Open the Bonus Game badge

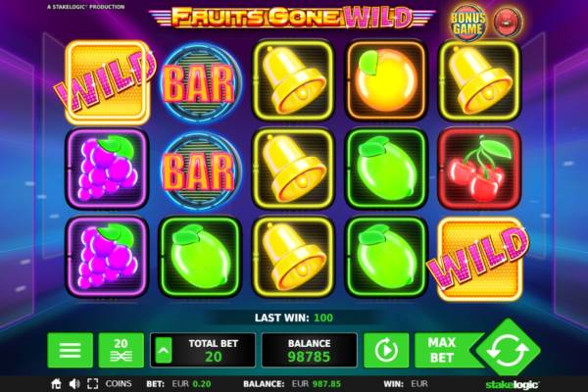[468, 23]
